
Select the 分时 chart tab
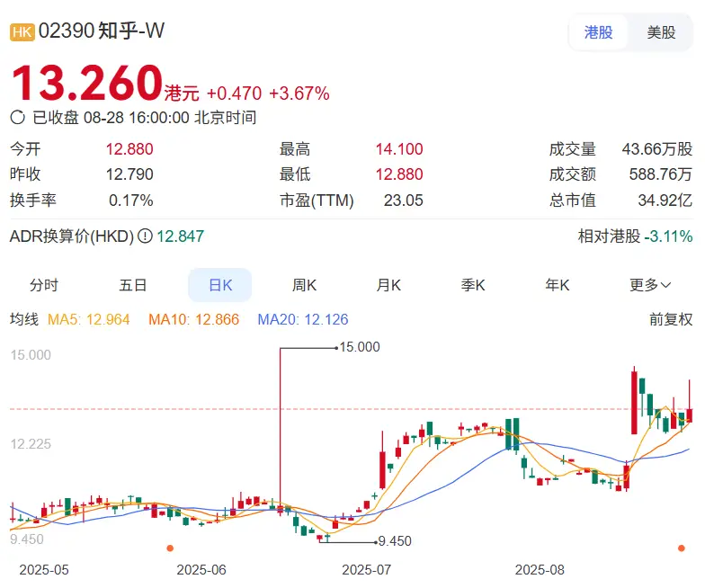coord(43,285)
